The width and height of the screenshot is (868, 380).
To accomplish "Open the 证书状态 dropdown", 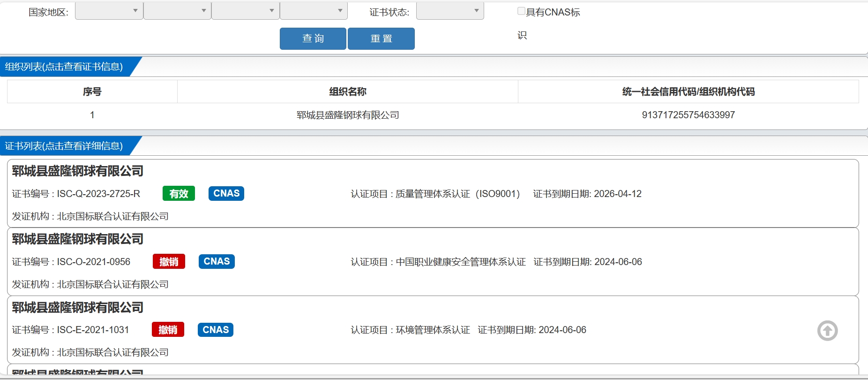I will pyautogui.click(x=450, y=11).
